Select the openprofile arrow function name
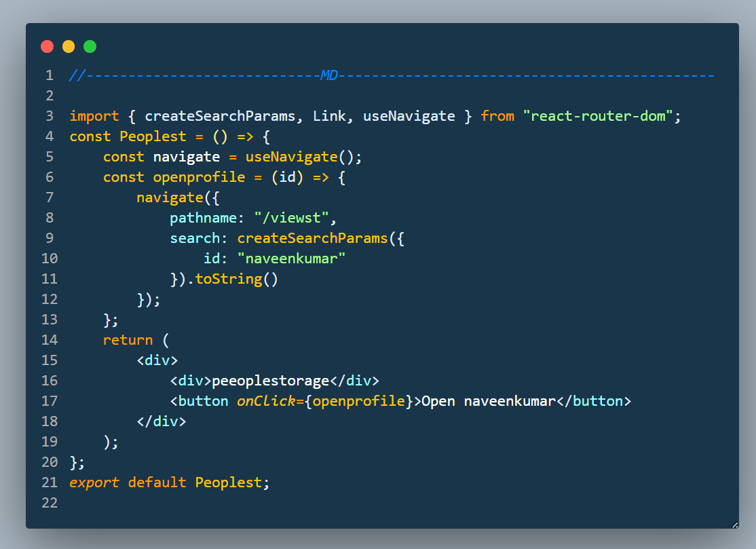The image size is (756, 549). click(x=199, y=176)
